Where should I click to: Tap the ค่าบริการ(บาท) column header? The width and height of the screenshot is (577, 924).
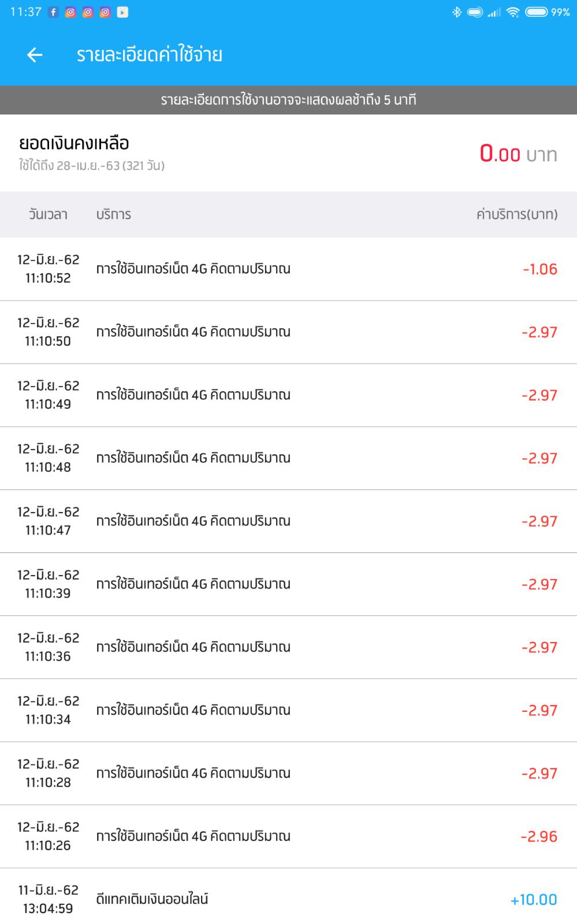[516, 214]
